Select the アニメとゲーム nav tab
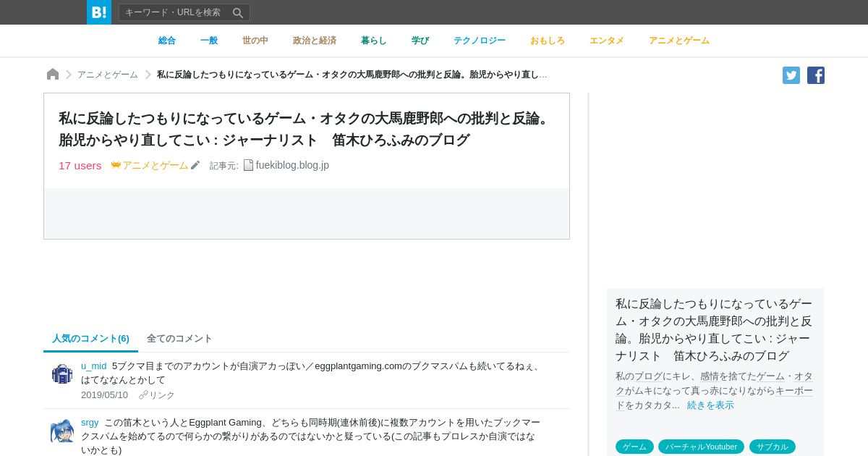Viewport: 868px width, 456px height. (x=679, y=41)
